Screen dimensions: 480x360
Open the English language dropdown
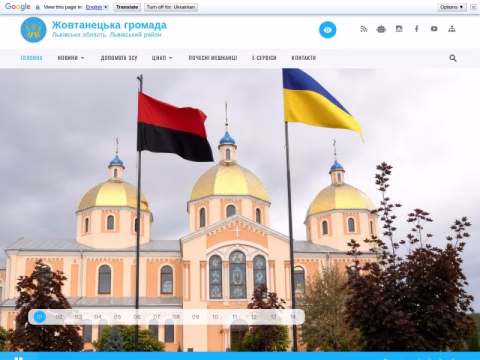click(97, 7)
